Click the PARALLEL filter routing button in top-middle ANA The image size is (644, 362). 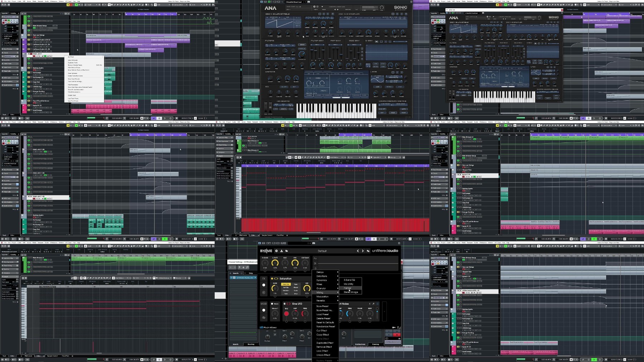[302, 49]
